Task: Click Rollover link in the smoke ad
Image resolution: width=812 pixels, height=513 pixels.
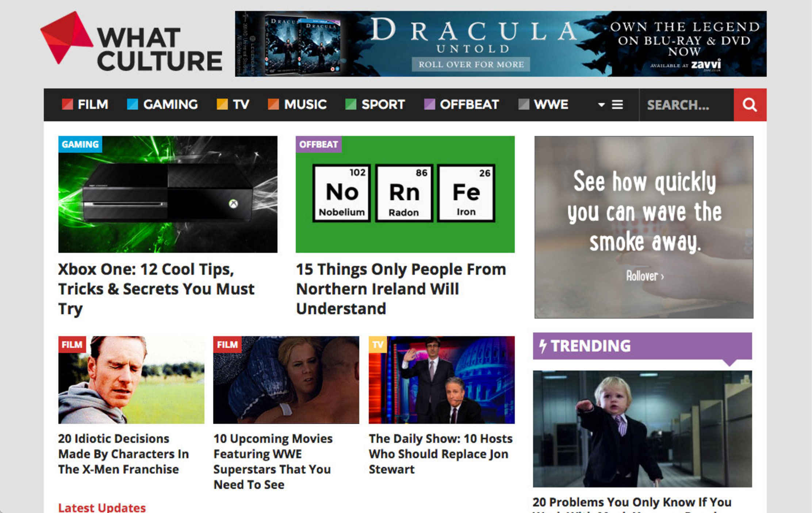Action: coord(645,276)
